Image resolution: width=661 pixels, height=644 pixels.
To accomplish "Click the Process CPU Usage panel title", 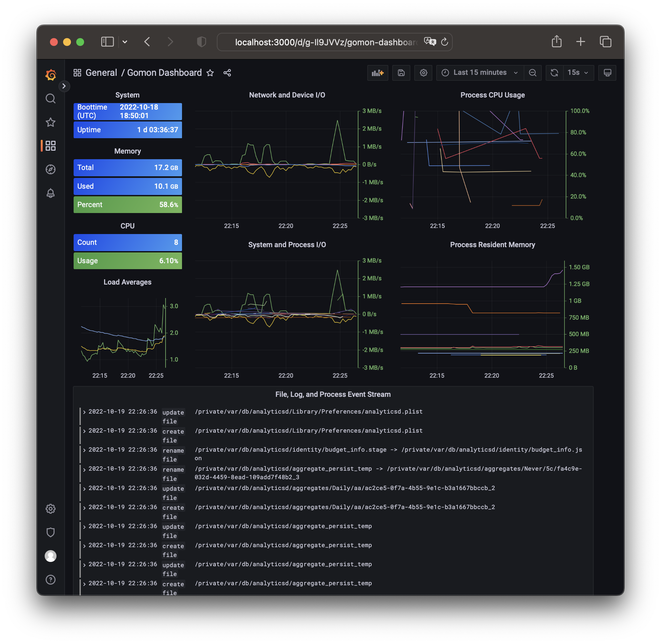I will pos(492,95).
